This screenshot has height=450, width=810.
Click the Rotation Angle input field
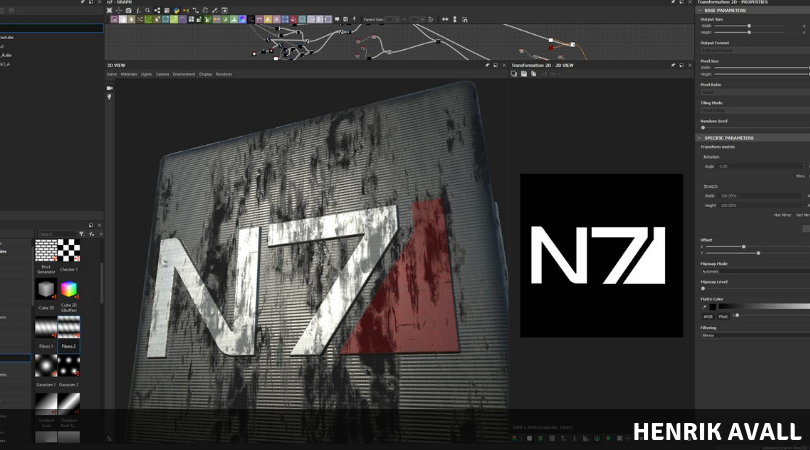point(761,166)
